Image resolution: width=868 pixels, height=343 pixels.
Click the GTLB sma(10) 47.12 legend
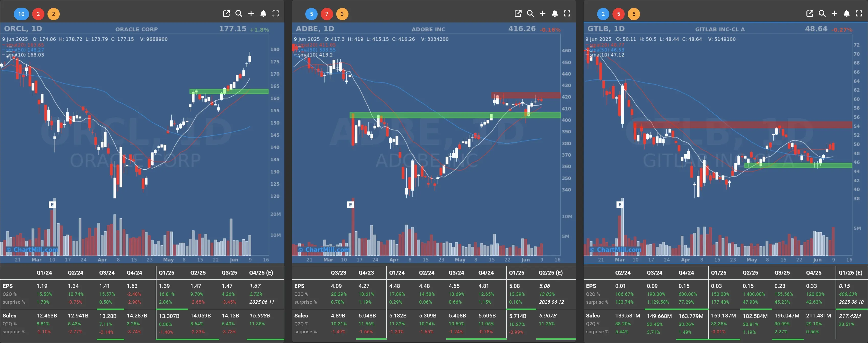click(605, 55)
